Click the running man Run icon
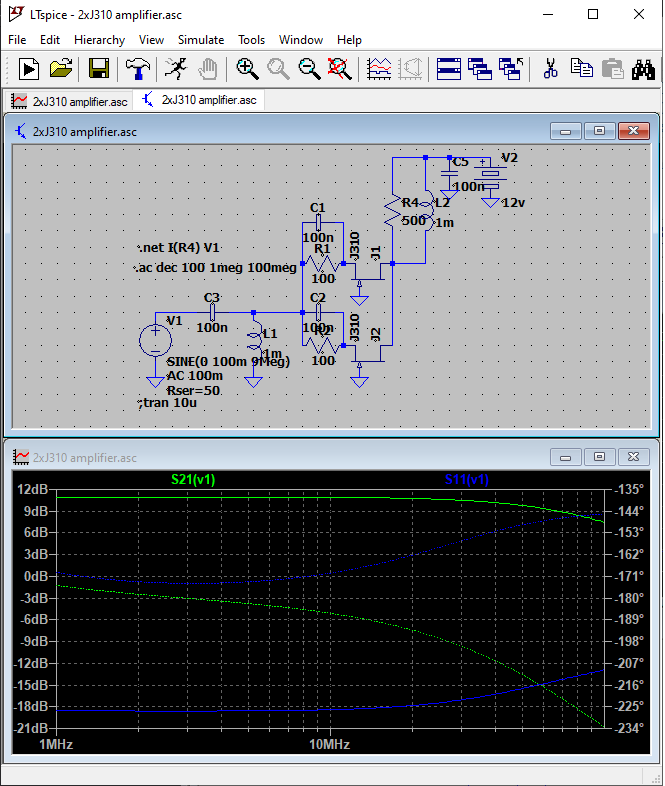 coord(175,69)
